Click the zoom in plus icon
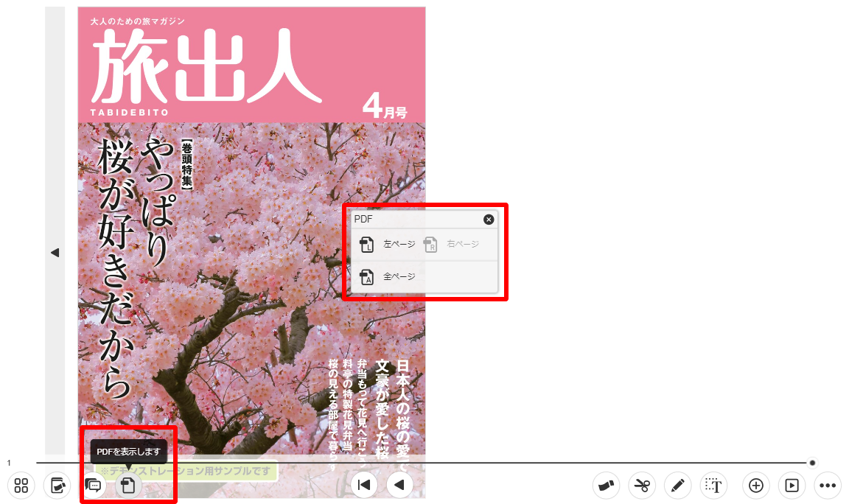Image resolution: width=849 pixels, height=504 pixels. pos(756,486)
